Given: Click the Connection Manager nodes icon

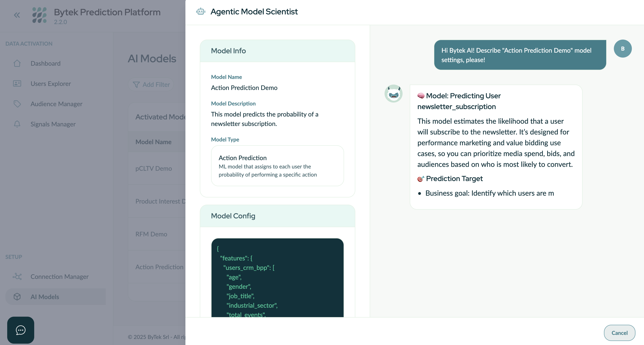Looking at the screenshot, I should [x=17, y=276].
